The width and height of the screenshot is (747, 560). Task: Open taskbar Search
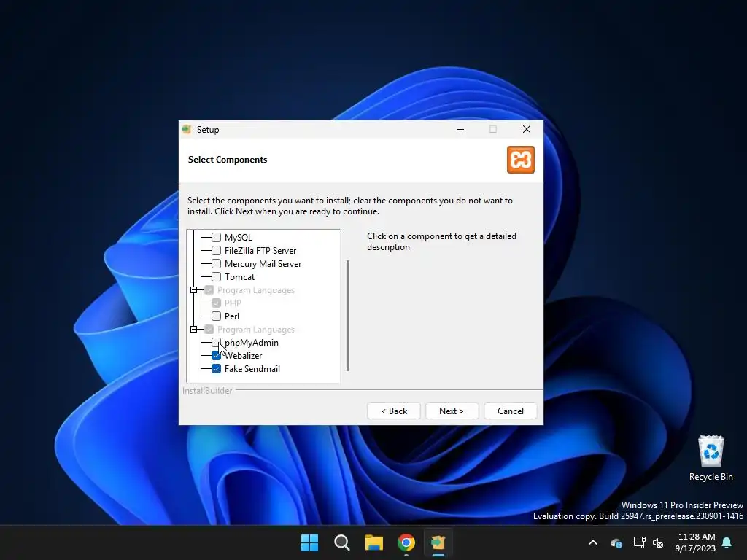[342, 542]
